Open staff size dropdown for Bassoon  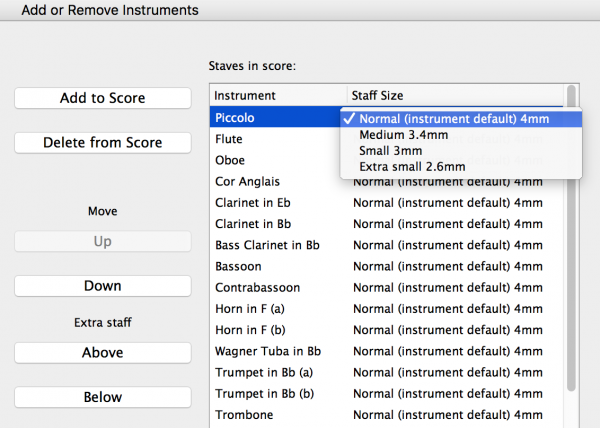[x=448, y=266]
